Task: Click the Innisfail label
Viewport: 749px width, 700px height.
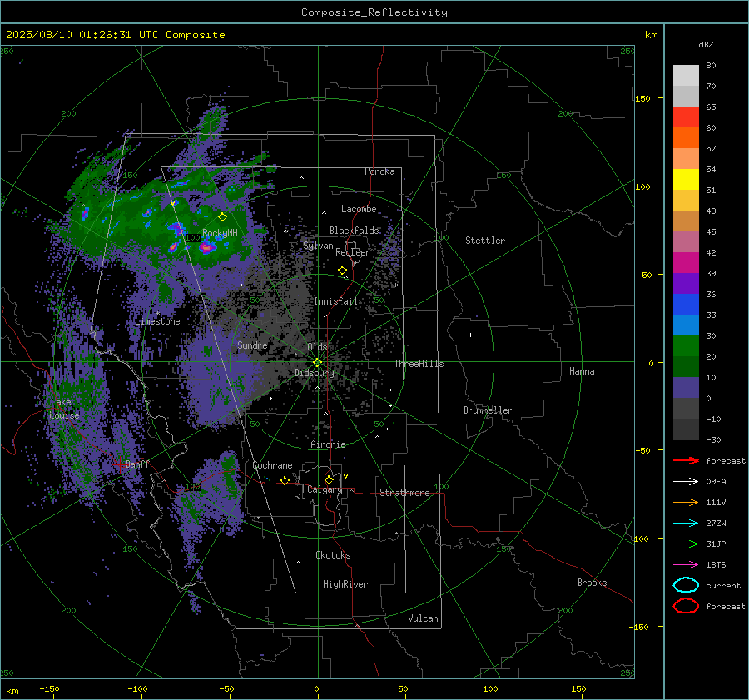Action: click(336, 301)
